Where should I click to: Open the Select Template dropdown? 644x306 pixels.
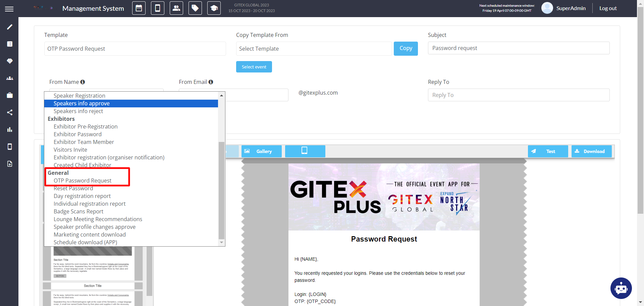[314, 49]
